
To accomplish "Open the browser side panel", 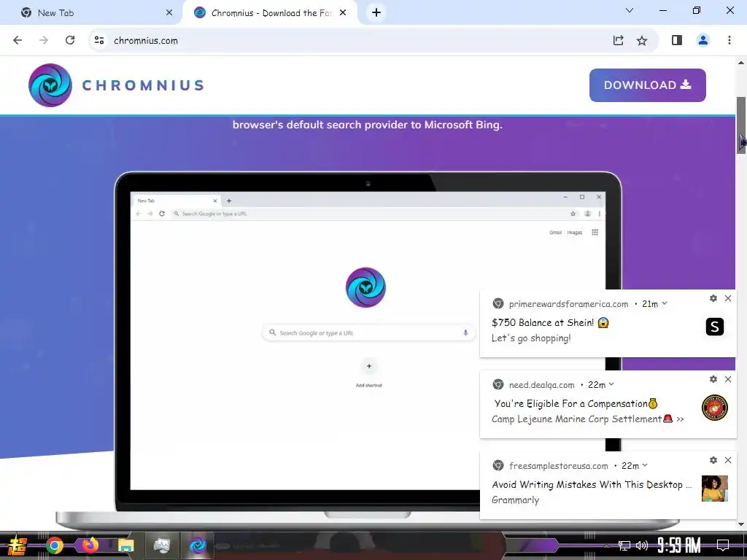I will pos(677,41).
